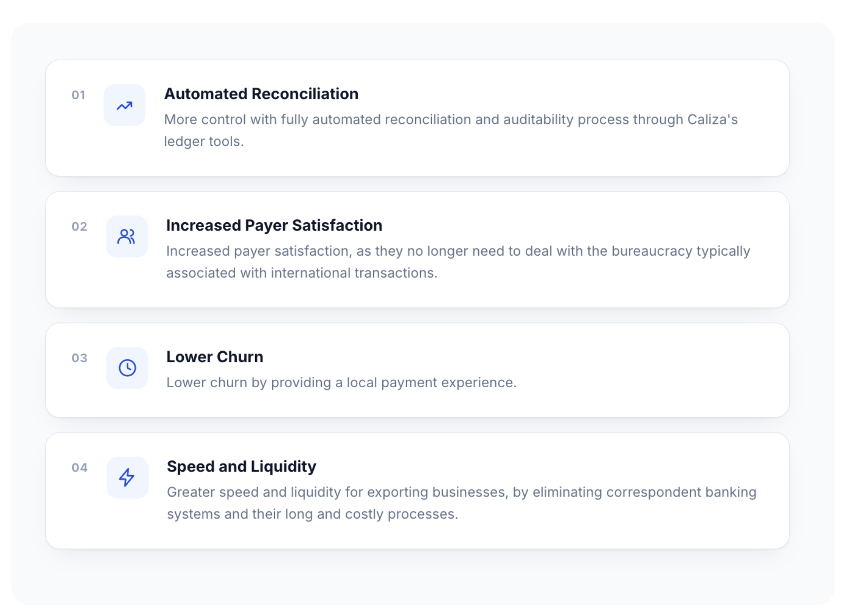Click the 02 number label

point(79,226)
